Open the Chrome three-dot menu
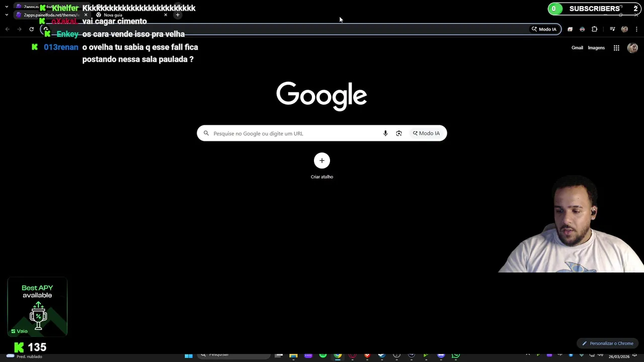 [x=636, y=29]
